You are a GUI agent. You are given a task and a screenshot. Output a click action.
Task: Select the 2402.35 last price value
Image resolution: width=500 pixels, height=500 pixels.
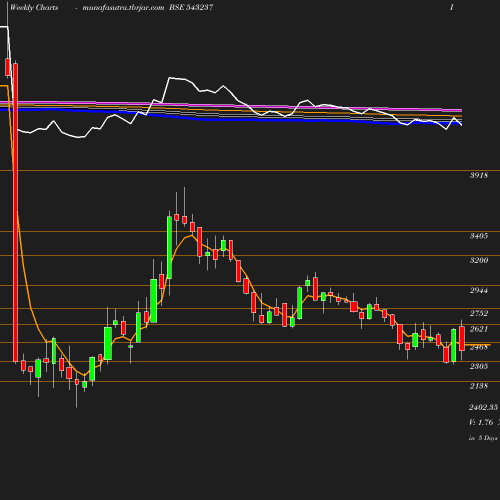click(x=484, y=407)
